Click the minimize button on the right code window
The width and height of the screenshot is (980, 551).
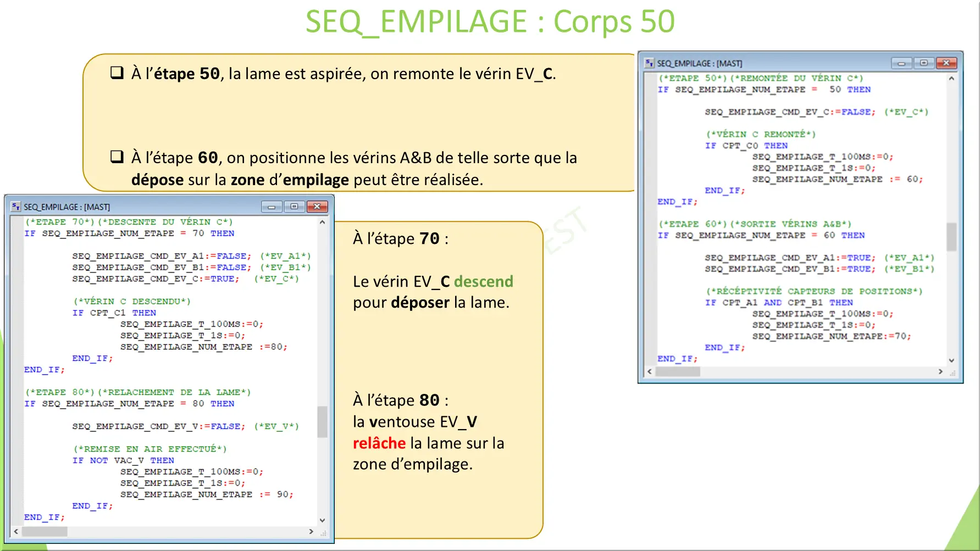click(x=901, y=63)
